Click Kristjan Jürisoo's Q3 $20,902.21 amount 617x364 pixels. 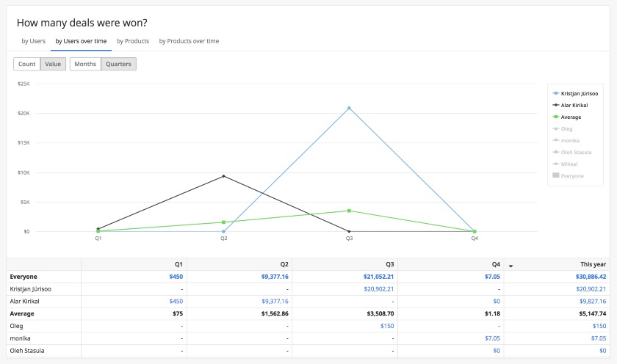tap(374, 289)
